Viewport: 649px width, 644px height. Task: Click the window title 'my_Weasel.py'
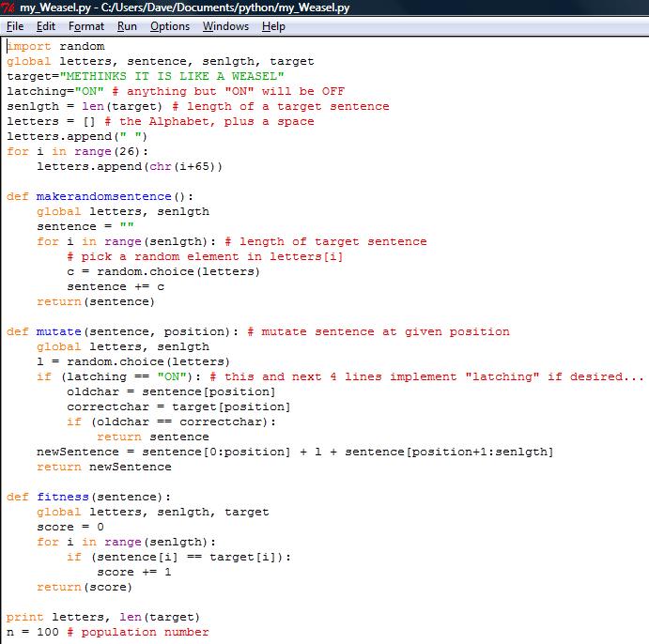click(55, 8)
